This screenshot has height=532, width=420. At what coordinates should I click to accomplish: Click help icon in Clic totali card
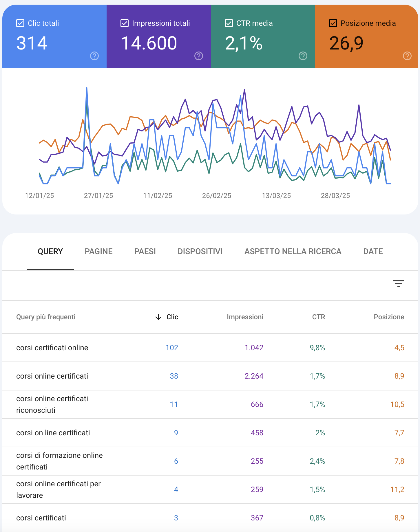point(94,56)
